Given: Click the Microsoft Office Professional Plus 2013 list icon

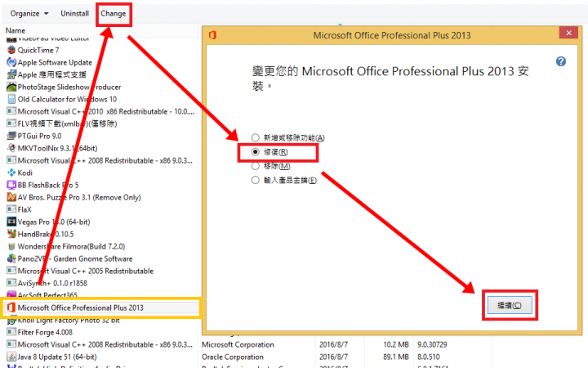Looking at the screenshot, I should click(11, 307).
